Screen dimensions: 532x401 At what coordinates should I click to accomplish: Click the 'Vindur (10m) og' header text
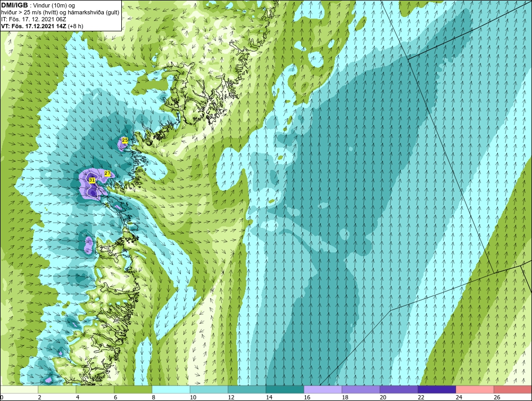[54, 6]
